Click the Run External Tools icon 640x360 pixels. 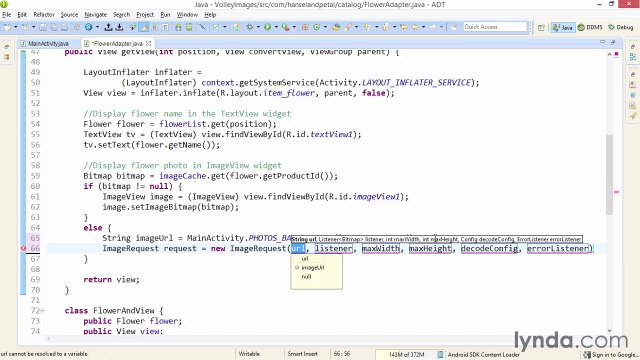tap(285, 27)
